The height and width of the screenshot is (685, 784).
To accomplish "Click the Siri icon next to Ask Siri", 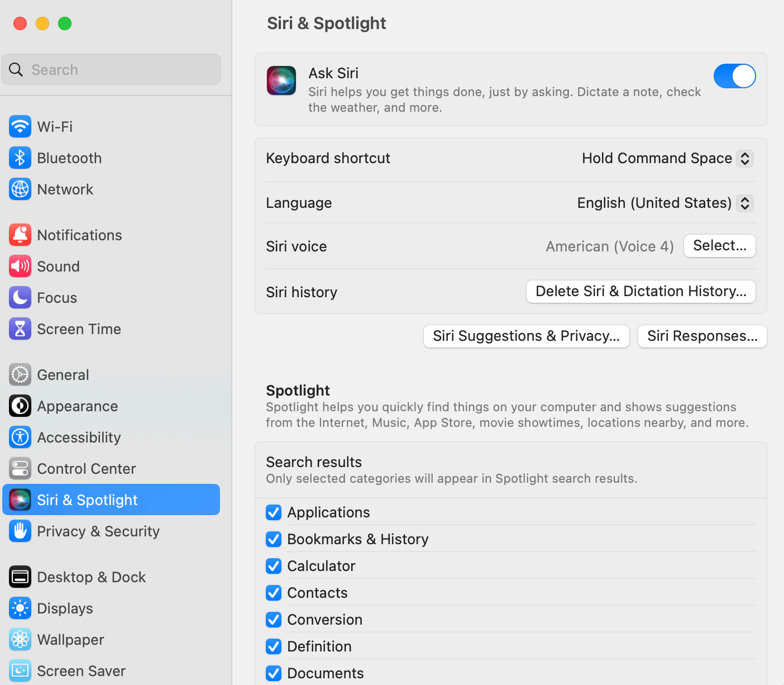I will pos(281,80).
